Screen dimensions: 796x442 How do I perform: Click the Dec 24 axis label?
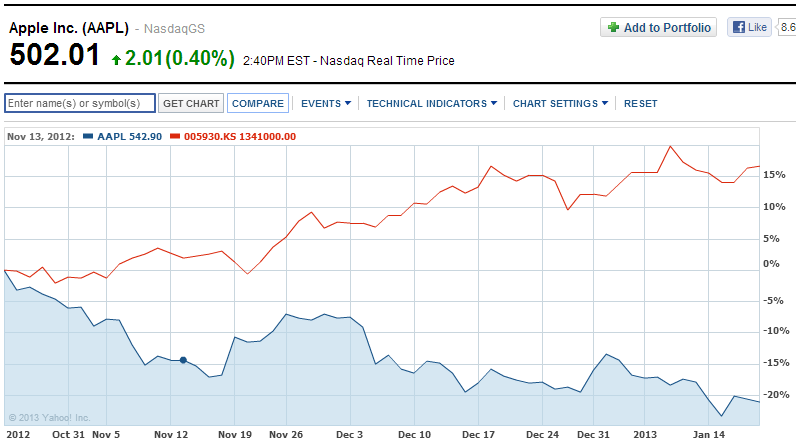(x=542, y=435)
